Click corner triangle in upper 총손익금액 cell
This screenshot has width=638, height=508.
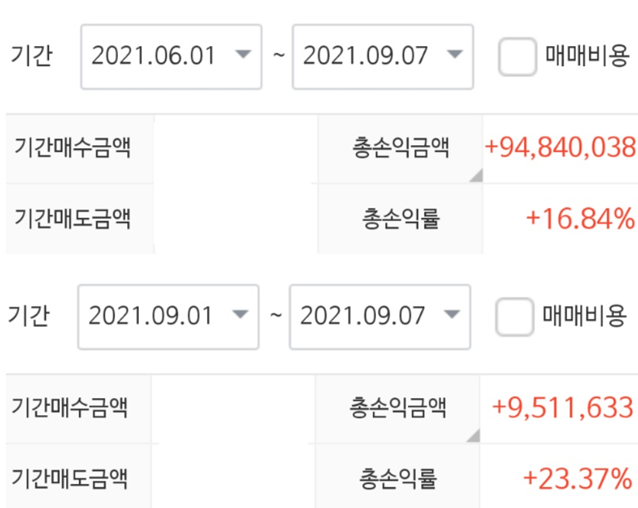tap(477, 176)
